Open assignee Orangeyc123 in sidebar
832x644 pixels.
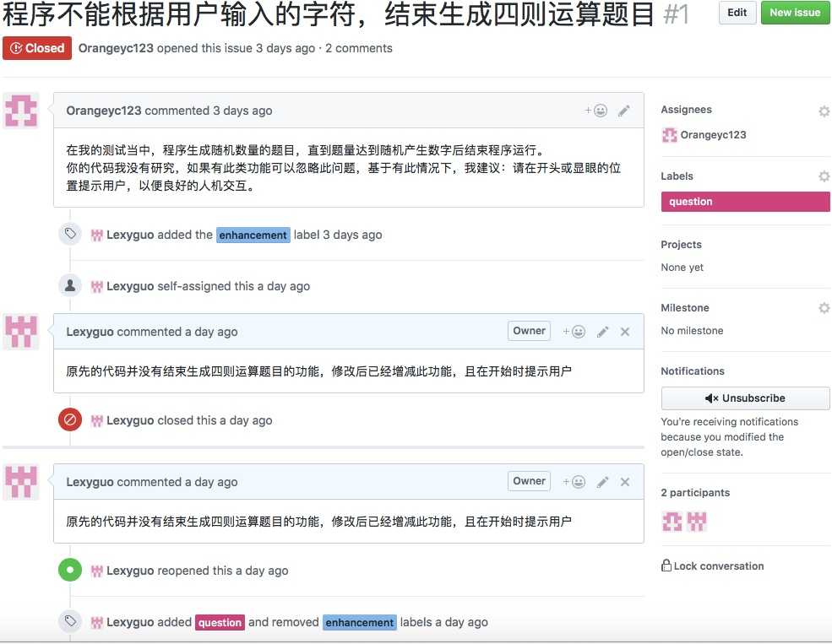704,135
